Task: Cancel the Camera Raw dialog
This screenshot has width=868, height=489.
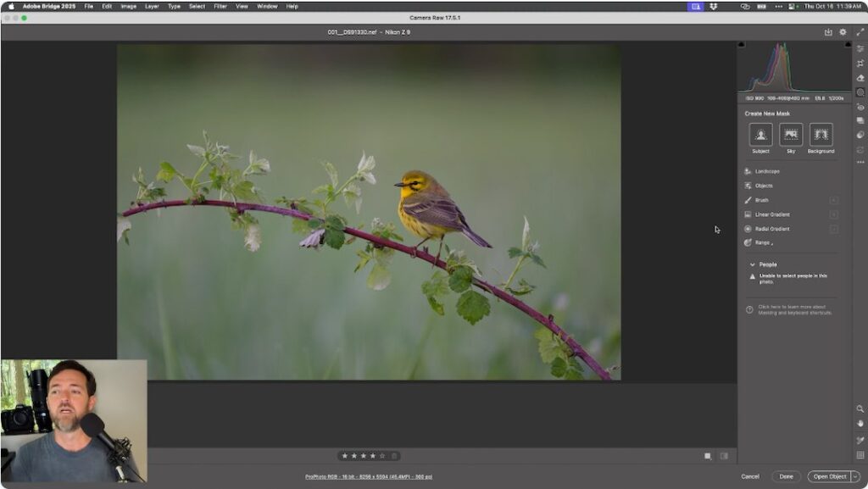Action: tap(753, 476)
